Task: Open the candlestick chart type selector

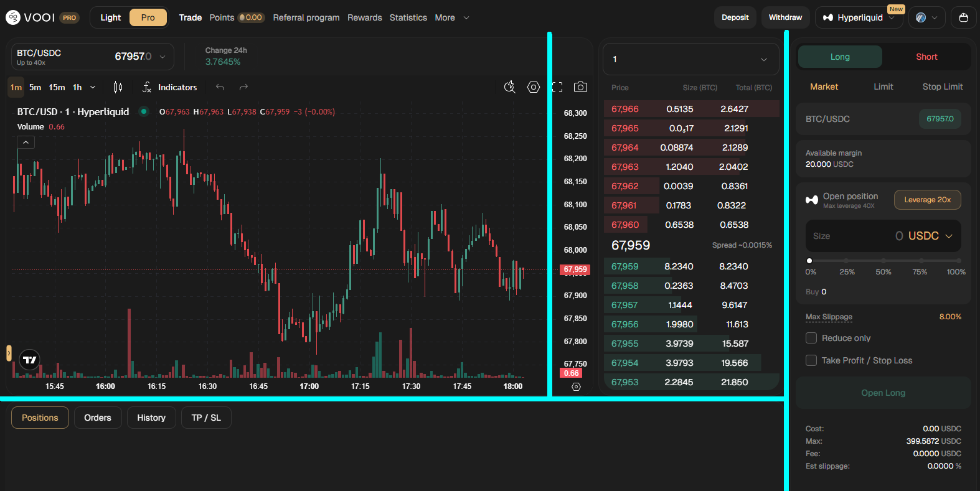Action: point(118,87)
